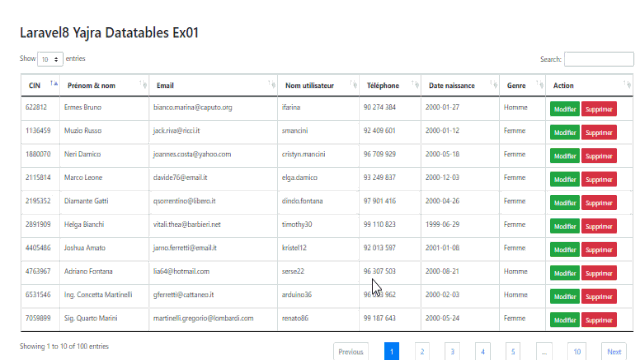
Task: Click Supprimer for Adriano Fontana
Action: [599, 273]
